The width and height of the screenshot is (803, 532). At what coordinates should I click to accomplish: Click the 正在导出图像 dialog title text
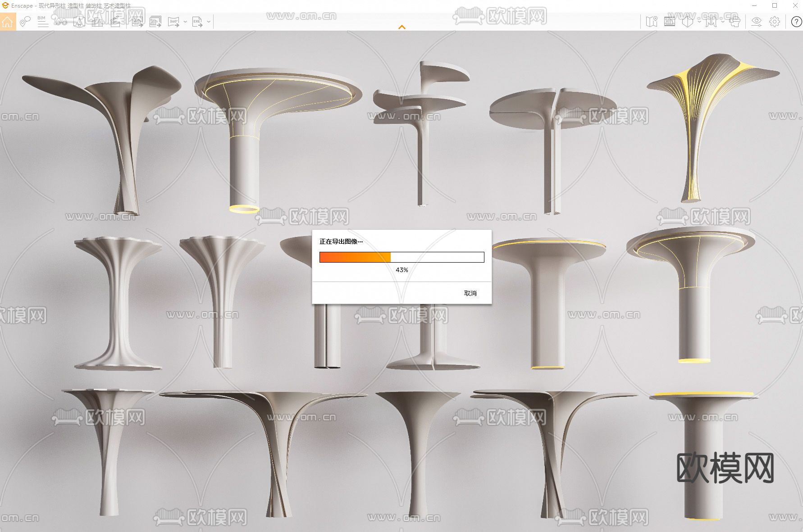(341, 241)
